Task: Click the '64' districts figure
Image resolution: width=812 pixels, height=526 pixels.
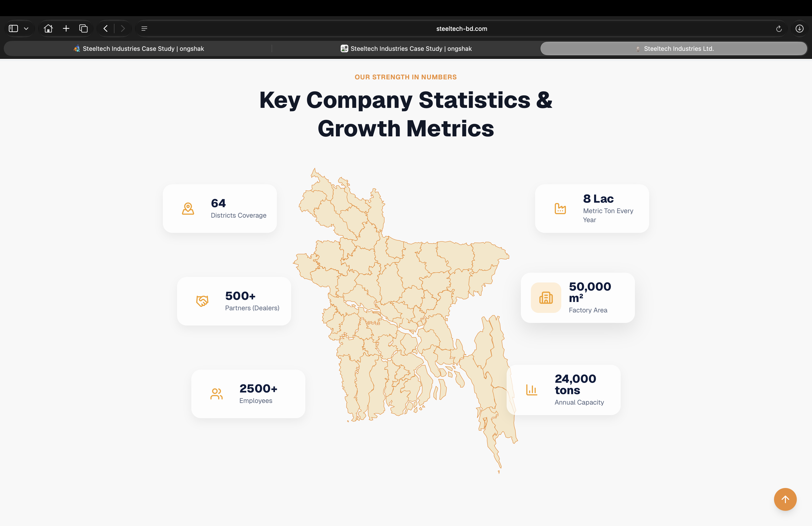Action: coord(218,203)
